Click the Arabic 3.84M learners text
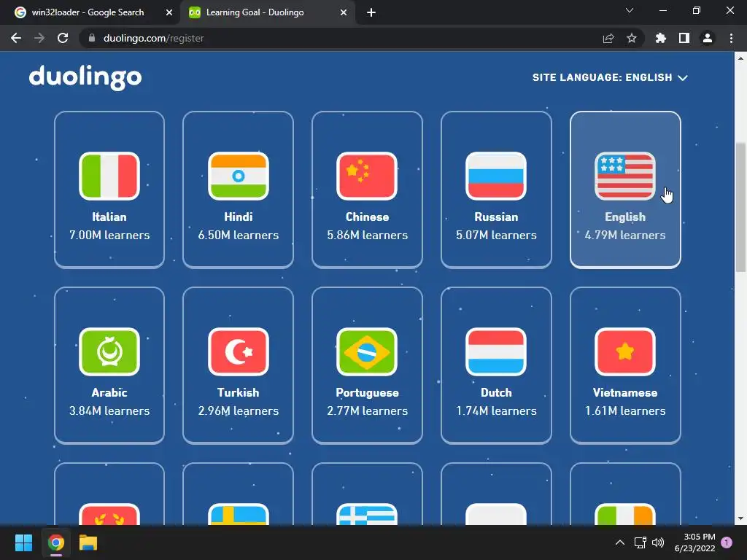 pos(109,411)
